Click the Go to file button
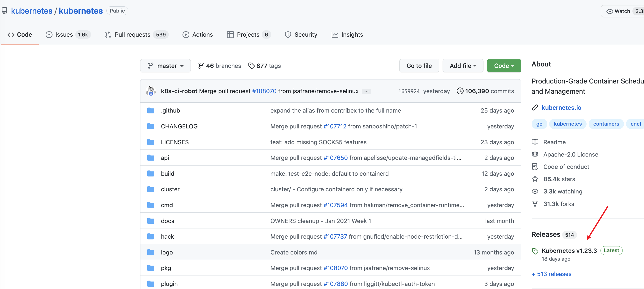 pyautogui.click(x=419, y=66)
